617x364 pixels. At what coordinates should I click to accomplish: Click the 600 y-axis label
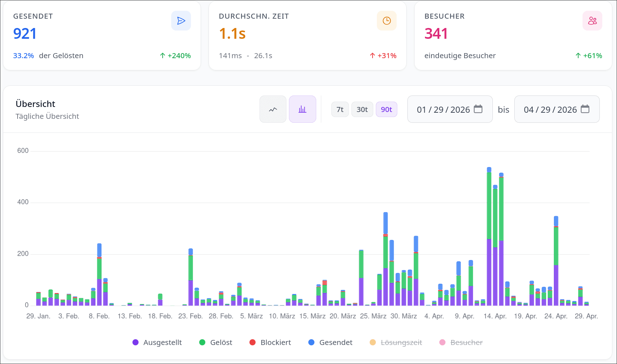click(x=23, y=151)
